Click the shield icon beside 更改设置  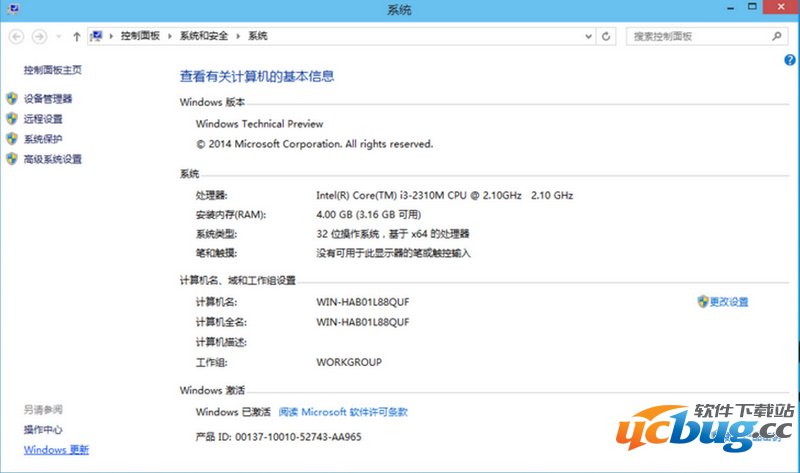point(703,301)
